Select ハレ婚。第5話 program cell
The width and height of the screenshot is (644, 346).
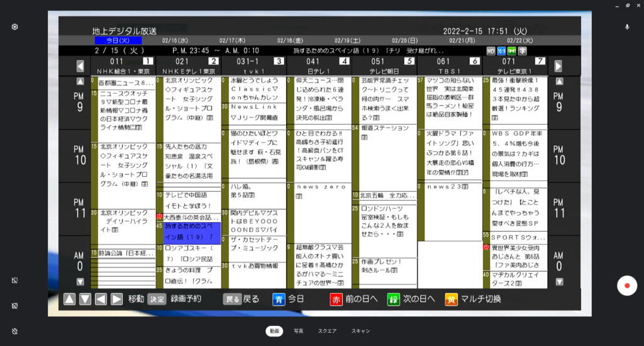[254, 195]
